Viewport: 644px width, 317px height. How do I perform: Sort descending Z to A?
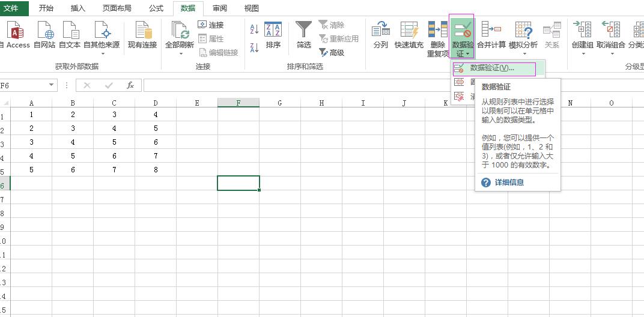tap(254, 47)
